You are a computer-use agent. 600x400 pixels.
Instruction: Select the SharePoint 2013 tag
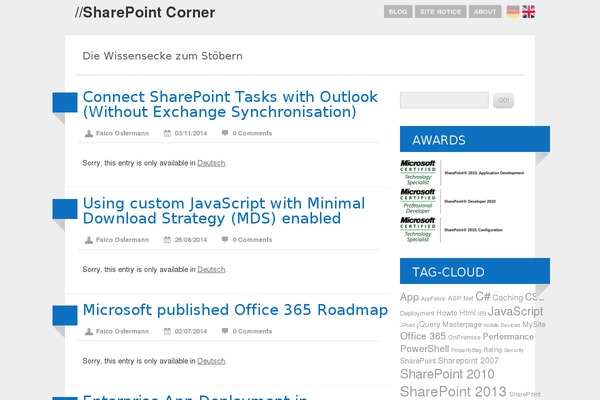453,392
